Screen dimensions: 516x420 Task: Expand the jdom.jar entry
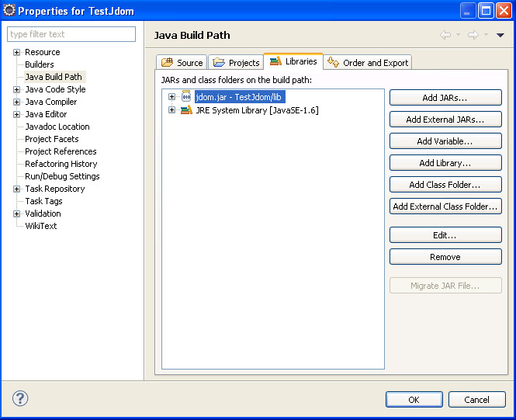click(171, 96)
